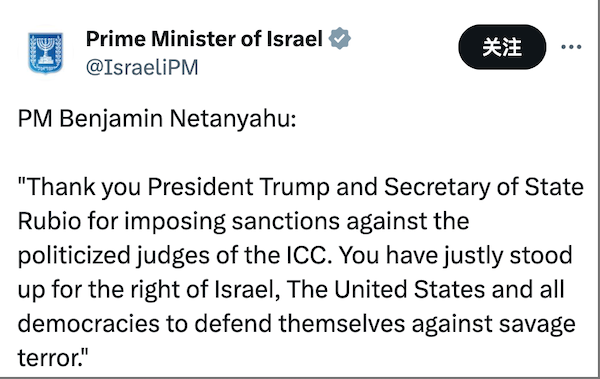Open the Prime Minister of Israel display name
600x379 pixels.
coord(204,39)
